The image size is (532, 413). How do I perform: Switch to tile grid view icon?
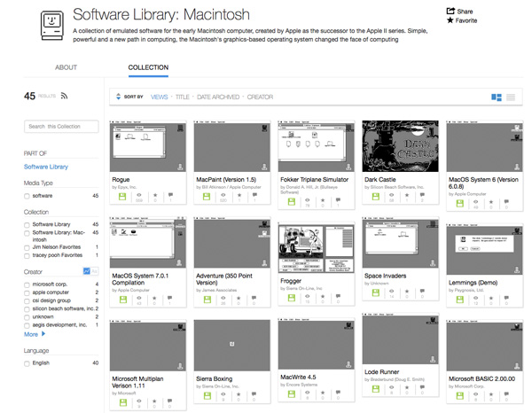click(497, 97)
